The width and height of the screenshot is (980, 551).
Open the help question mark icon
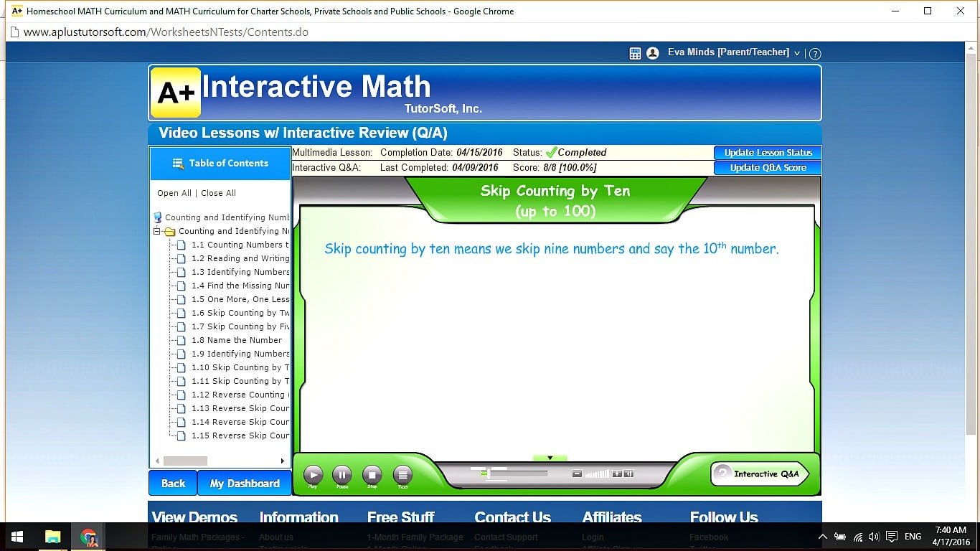815,53
